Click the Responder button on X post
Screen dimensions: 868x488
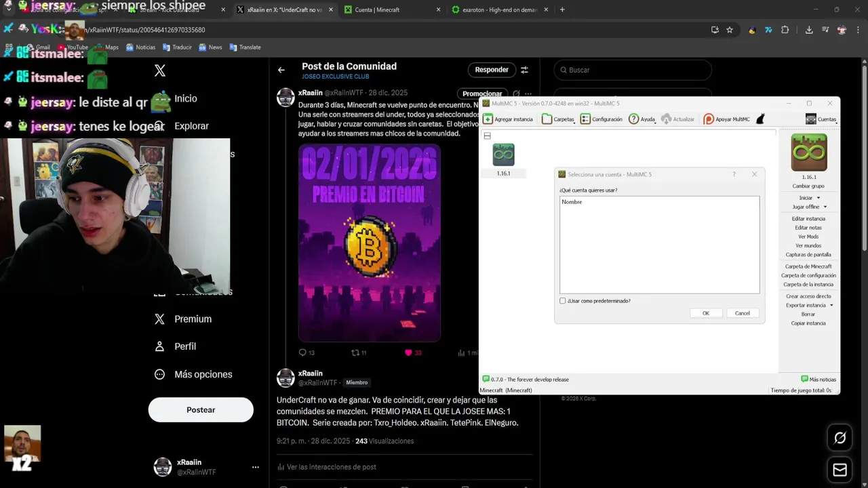pyautogui.click(x=492, y=70)
